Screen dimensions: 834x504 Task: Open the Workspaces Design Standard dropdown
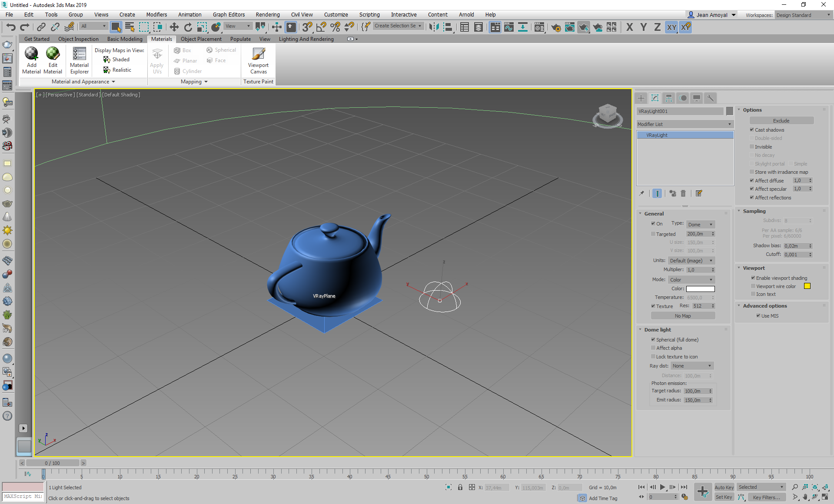(x=803, y=15)
